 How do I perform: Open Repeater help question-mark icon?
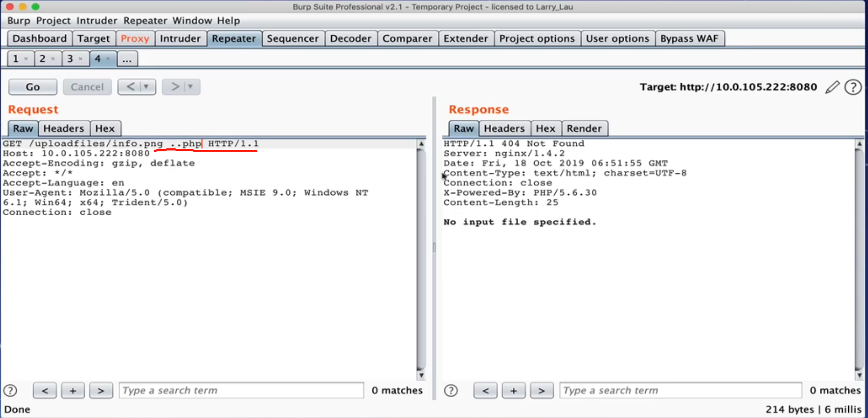coord(853,87)
